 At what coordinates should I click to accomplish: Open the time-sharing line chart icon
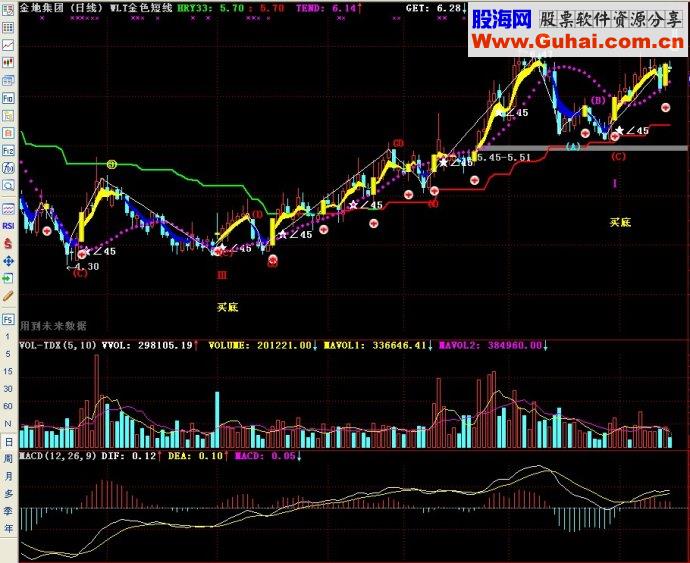pyautogui.click(x=8, y=45)
